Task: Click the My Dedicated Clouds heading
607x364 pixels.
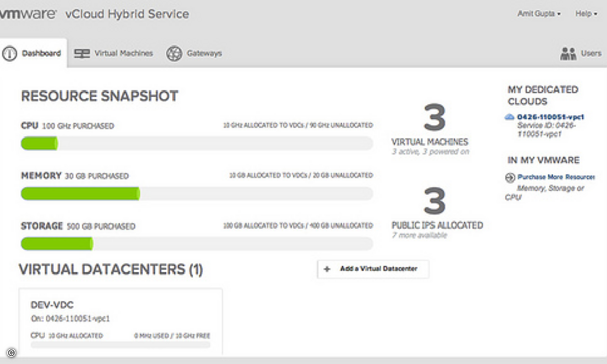Action: pos(543,96)
